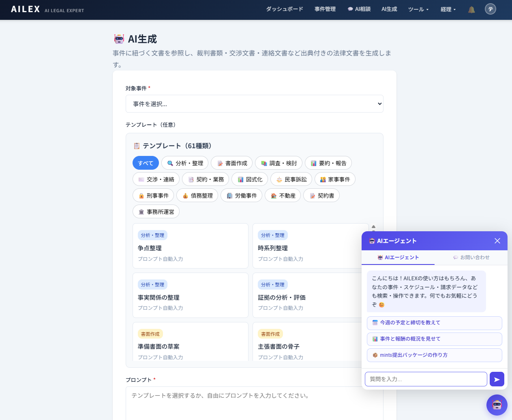Filter templates by 労働事件
512x420 pixels.
pyautogui.click(x=242, y=195)
